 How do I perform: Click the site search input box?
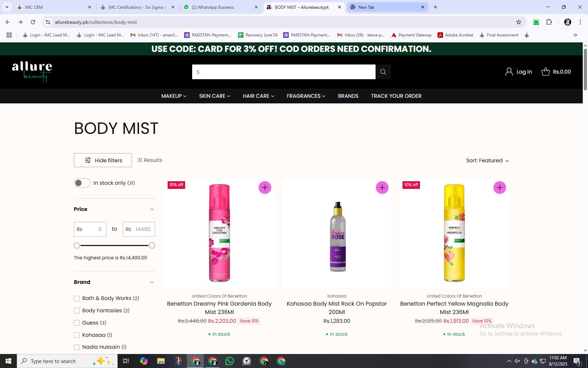(x=284, y=72)
